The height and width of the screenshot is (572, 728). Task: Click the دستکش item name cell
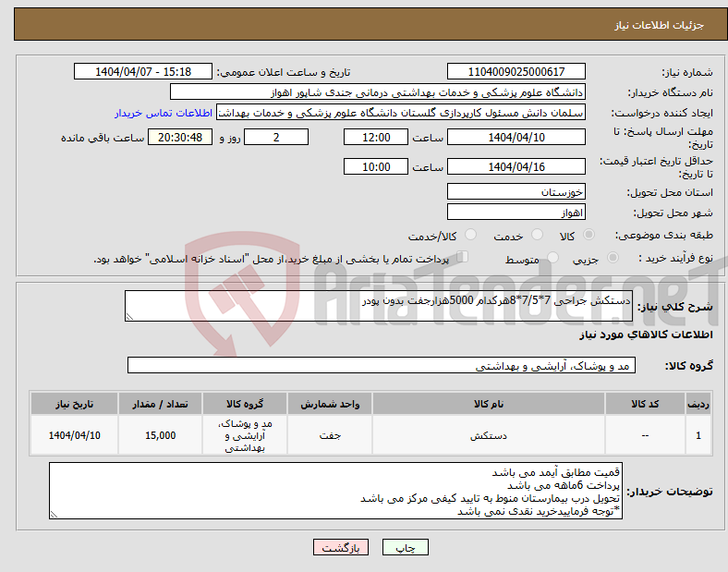(489, 435)
